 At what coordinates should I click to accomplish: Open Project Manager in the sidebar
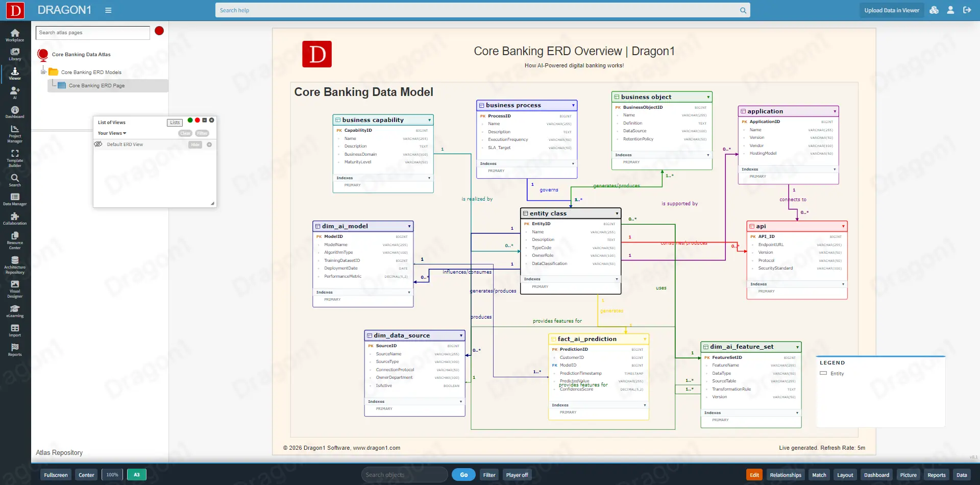click(15, 134)
